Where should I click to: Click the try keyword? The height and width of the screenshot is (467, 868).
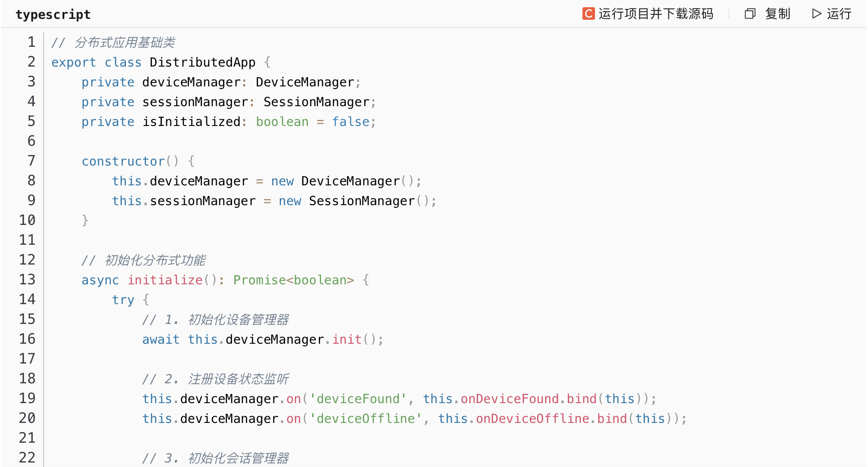click(x=123, y=300)
